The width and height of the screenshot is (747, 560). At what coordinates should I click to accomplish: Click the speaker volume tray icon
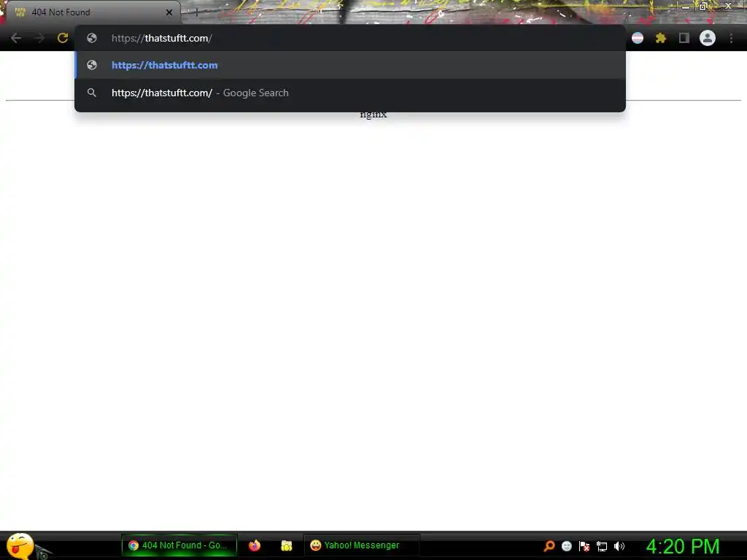[x=619, y=546]
